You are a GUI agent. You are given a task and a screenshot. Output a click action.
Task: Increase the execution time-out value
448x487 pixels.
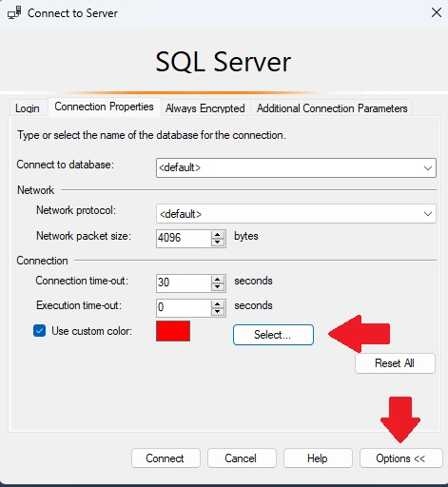[x=218, y=304]
